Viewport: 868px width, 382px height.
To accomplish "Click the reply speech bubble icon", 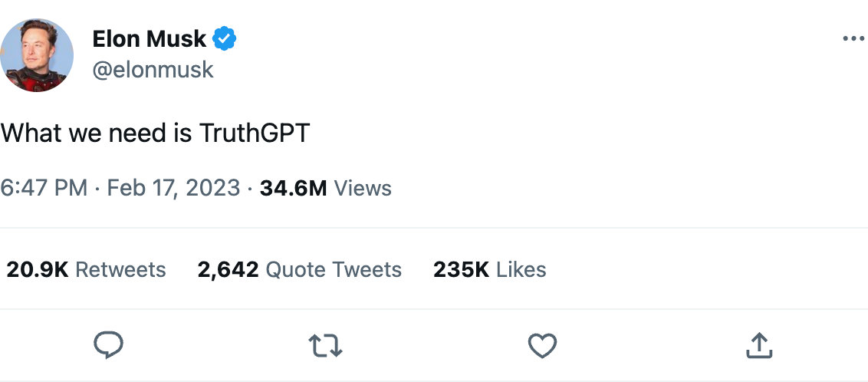I will point(108,346).
